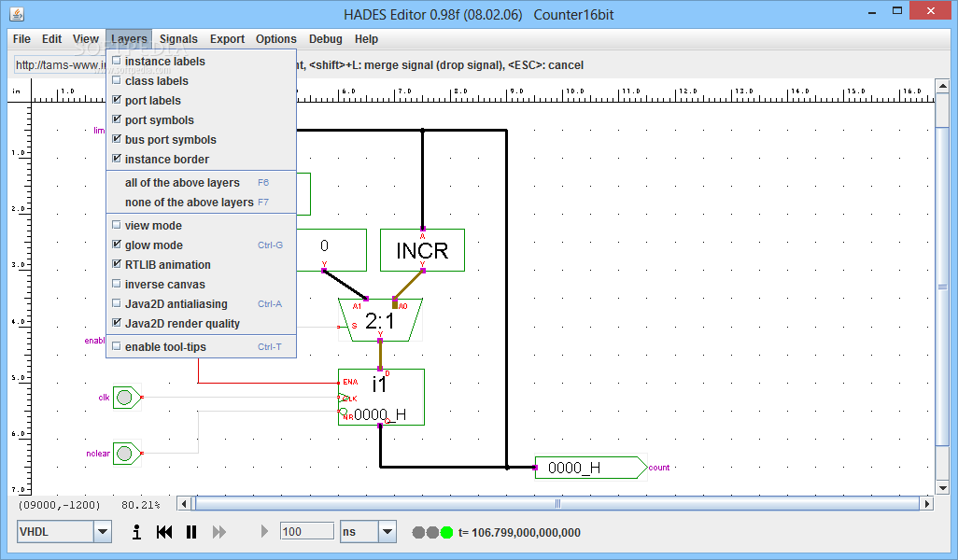Uncheck bus port symbols layer
This screenshot has height=560, width=958.
201,139
